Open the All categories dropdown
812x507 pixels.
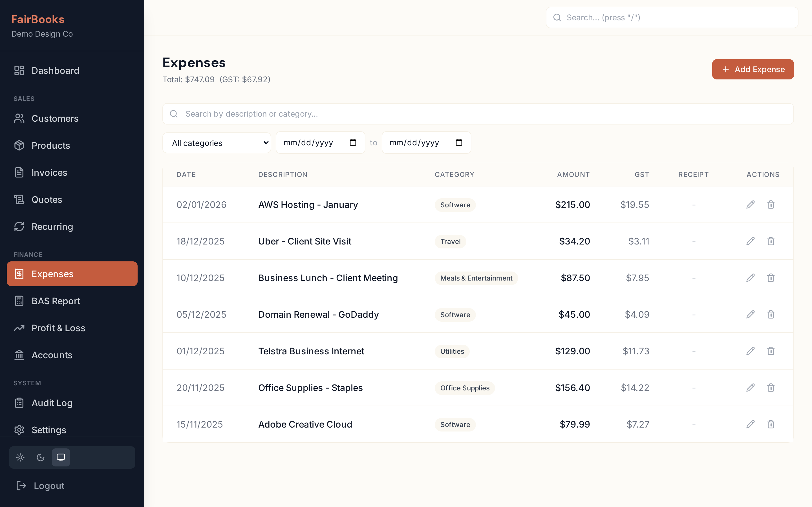(217, 143)
